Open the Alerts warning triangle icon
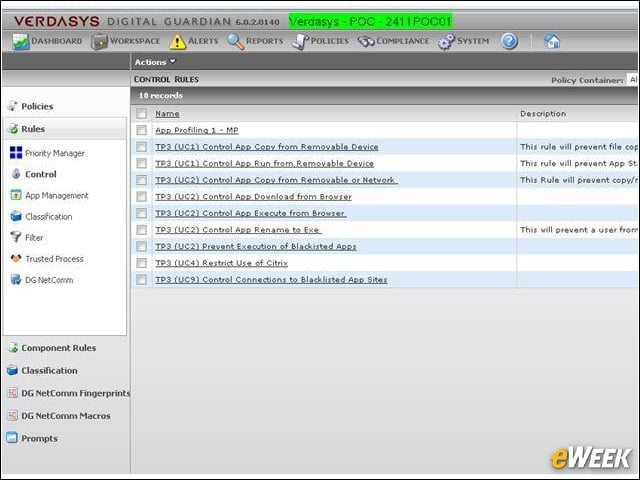This screenshot has width=640, height=480. (x=177, y=42)
